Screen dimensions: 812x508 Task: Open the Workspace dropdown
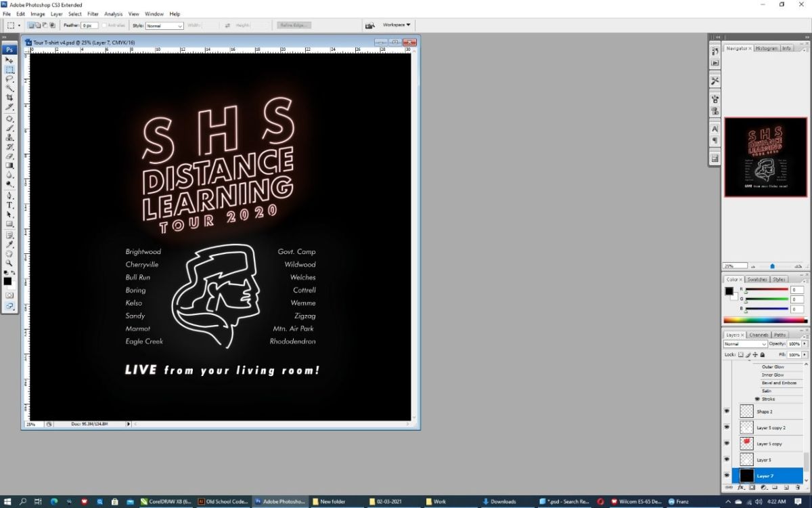(x=396, y=24)
